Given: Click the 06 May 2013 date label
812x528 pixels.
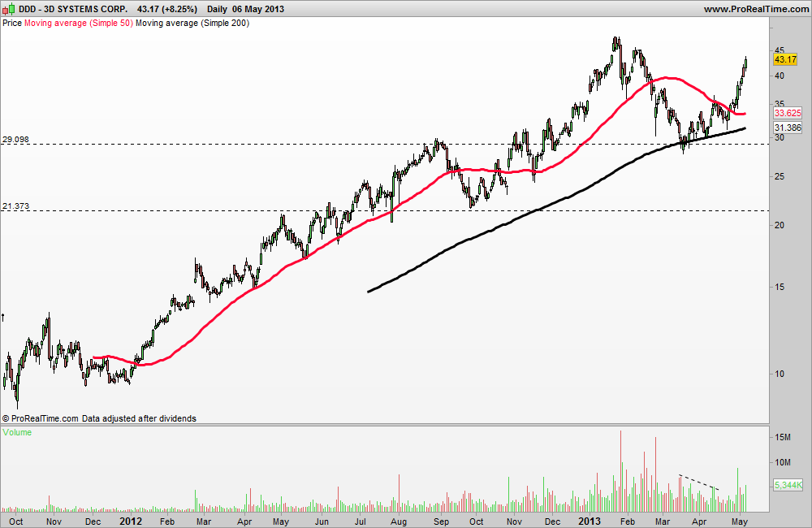Looking at the screenshot, I should 258,9.
